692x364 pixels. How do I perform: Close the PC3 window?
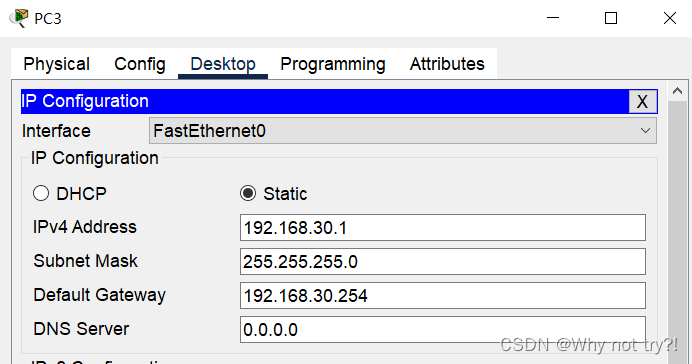(669, 18)
